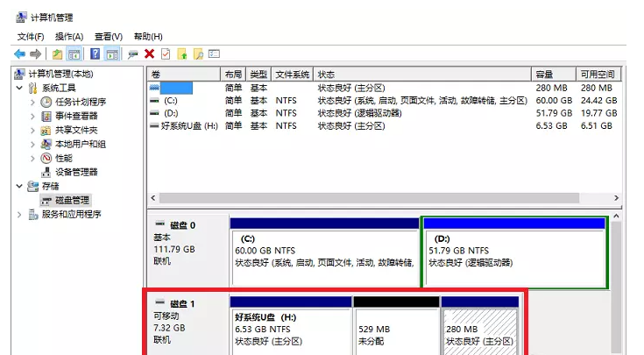Expand the 本地用户和组 node arrow
This screenshot has width=644, height=355.
[x=32, y=145]
